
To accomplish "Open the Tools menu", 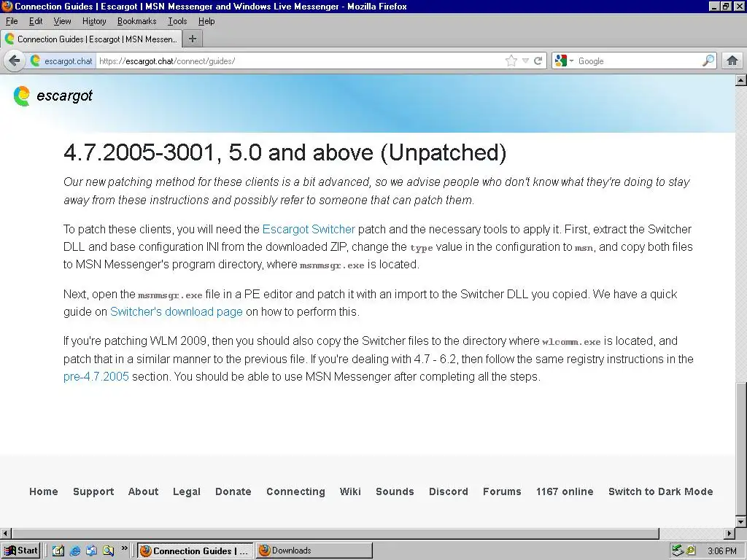I will point(177,21).
